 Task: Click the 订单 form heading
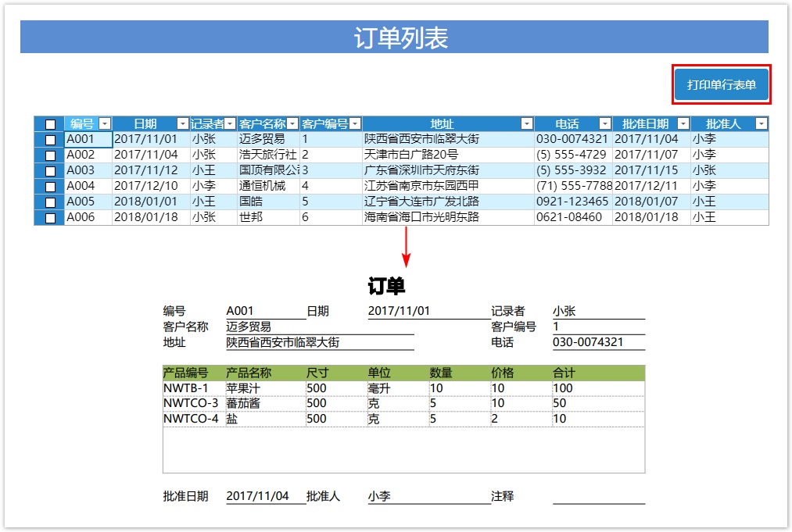(386, 286)
